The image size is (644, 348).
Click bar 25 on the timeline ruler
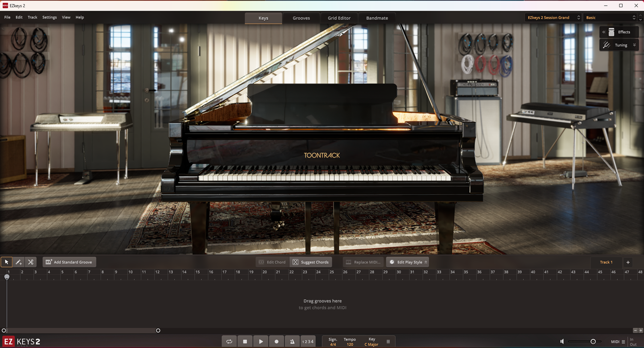pyautogui.click(x=332, y=272)
